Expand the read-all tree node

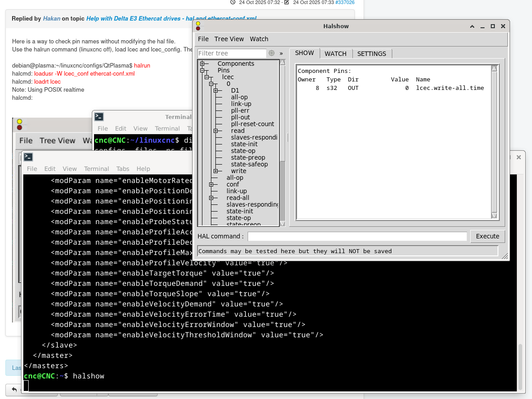pyautogui.click(x=211, y=198)
